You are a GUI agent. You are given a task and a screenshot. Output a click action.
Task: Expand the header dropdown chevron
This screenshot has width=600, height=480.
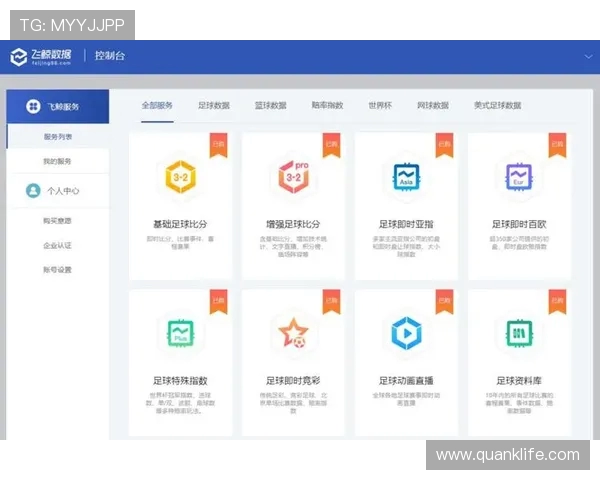[588, 57]
